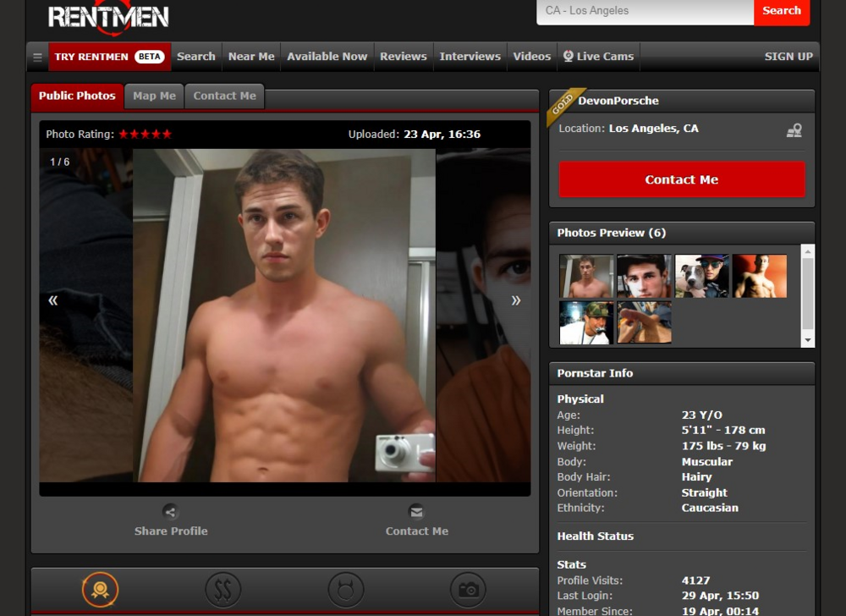846x616 pixels.
Task: Select the horned circle icon
Action: click(x=346, y=590)
